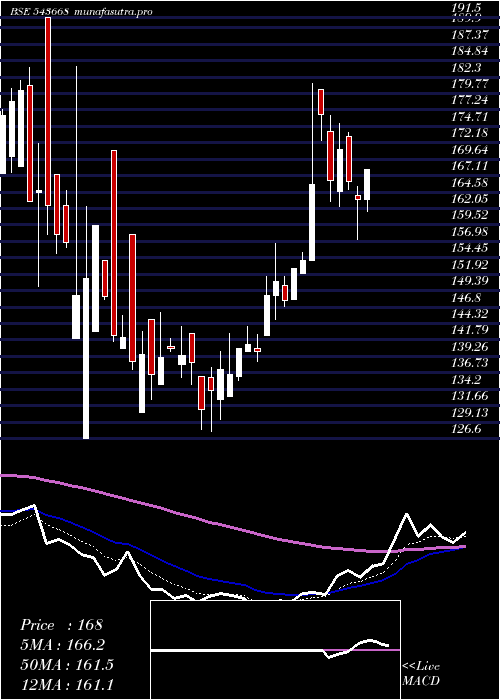This screenshot has width=500, height=700.
Task: Click the 167.11 price level label
Action: click(x=472, y=166)
